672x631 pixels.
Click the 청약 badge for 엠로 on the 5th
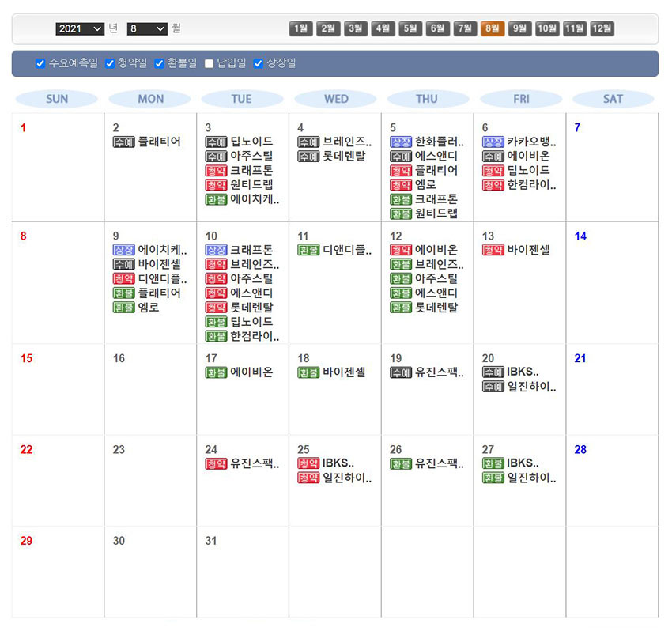[x=401, y=185]
